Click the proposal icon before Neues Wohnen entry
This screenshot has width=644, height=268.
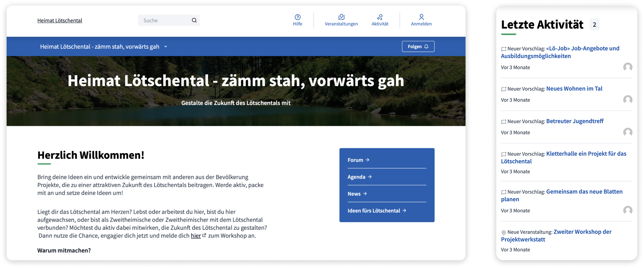click(x=504, y=89)
